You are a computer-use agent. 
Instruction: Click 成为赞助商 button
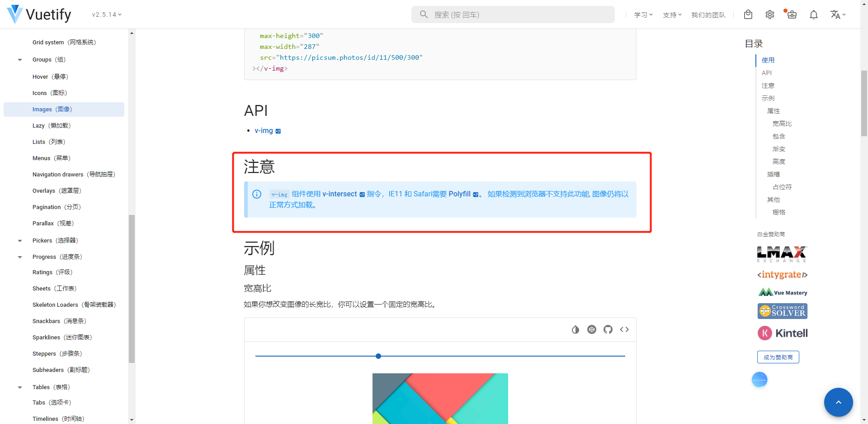(x=778, y=357)
